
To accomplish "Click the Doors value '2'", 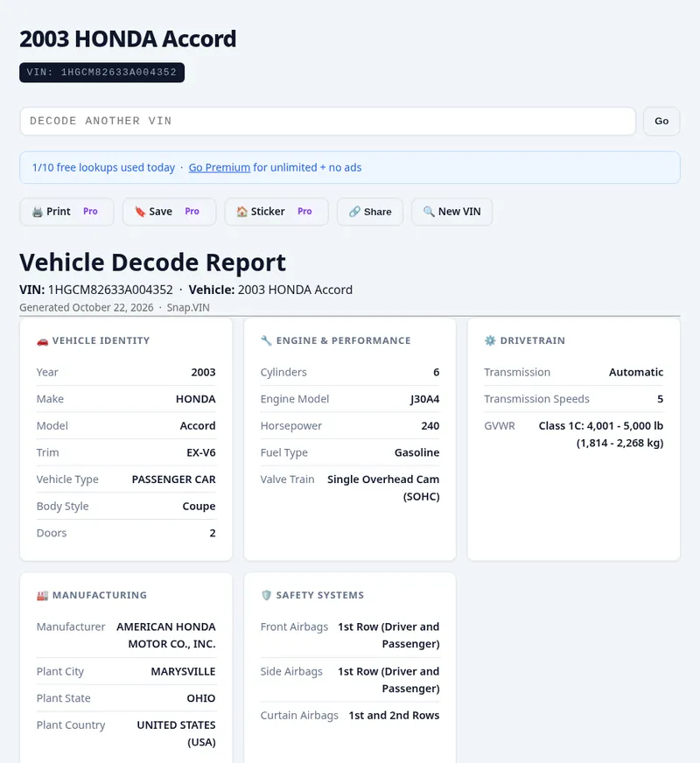I will pyautogui.click(x=213, y=533).
